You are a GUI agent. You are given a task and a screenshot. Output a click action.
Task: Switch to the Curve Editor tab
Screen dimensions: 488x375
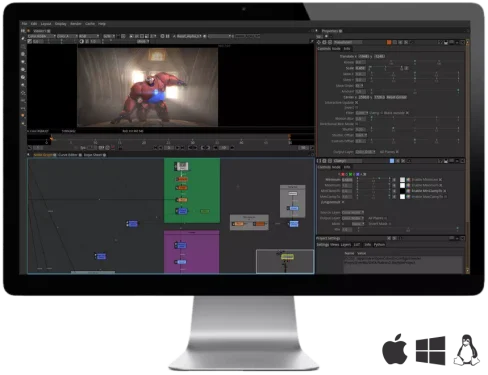point(68,155)
